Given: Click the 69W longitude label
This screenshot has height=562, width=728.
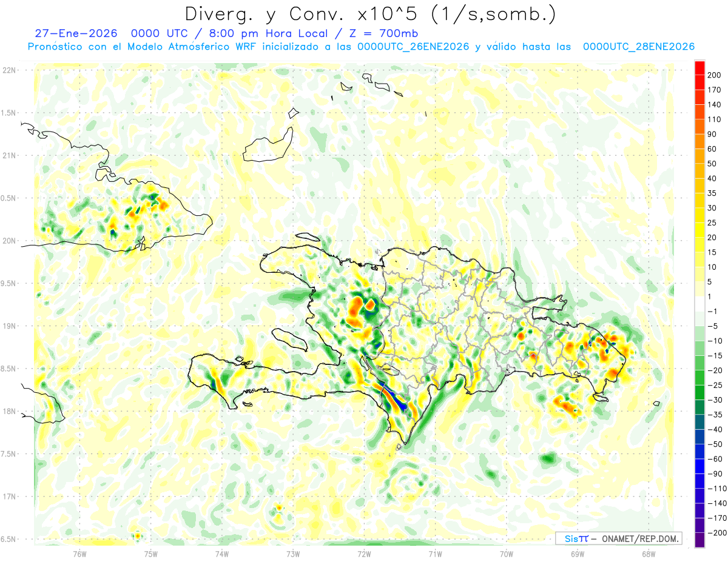Looking at the screenshot, I should (x=577, y=554).
